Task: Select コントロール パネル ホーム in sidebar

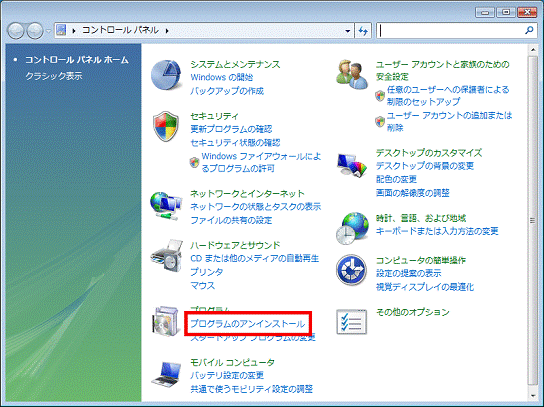Action: point(77,60)
